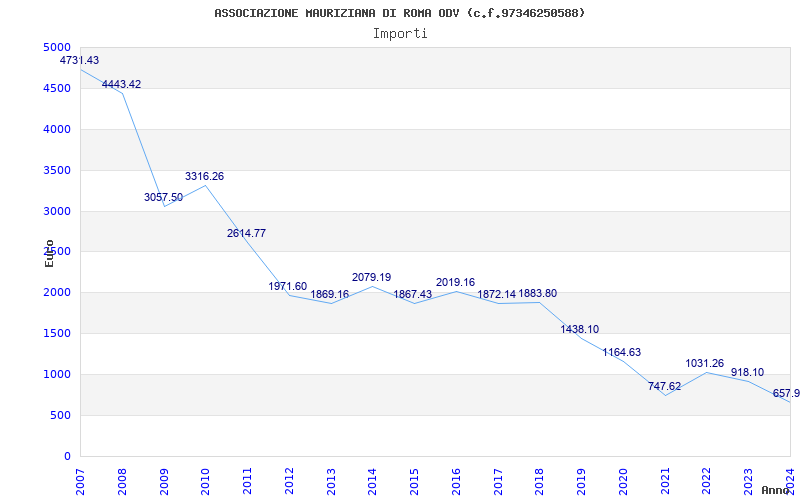Click the 4500 y-axis tick label
Screen dimensions: 800x500
[57, 88]
